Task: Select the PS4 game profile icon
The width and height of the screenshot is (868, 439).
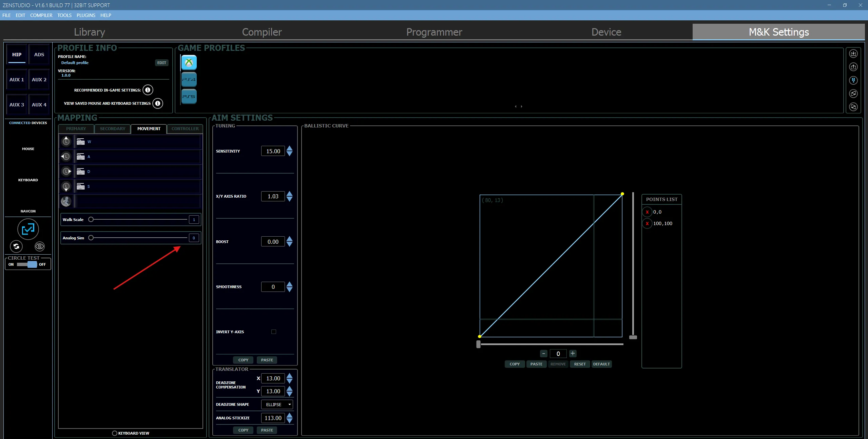Action: (189, 80)
